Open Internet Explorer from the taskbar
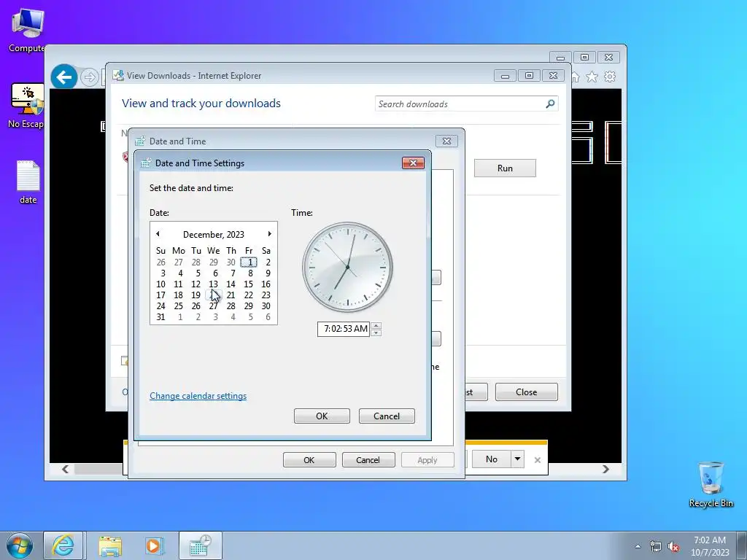The height and width of the screenshot is (560, 747). [x=63, y=545]
